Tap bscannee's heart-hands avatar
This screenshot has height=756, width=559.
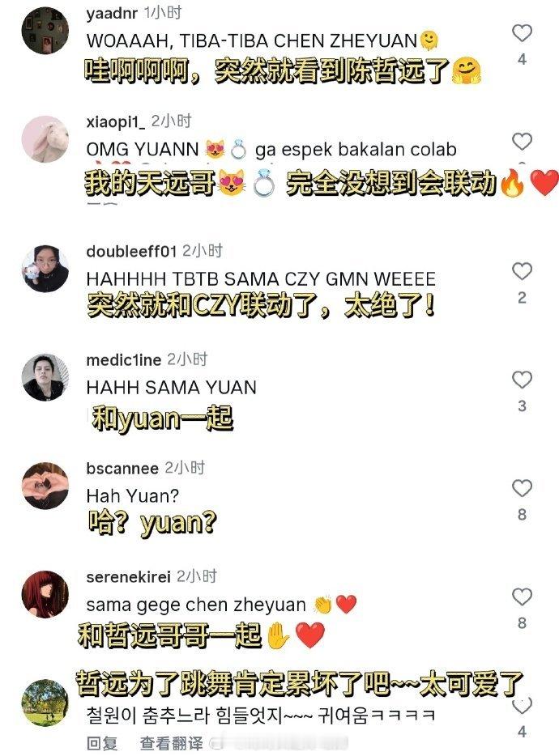(45, 486)
